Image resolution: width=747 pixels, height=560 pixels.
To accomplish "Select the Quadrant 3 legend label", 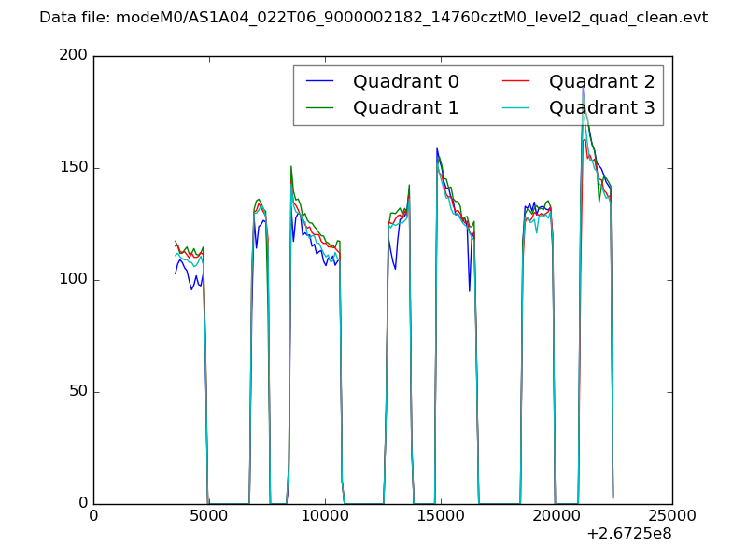I will coord(601,108).
